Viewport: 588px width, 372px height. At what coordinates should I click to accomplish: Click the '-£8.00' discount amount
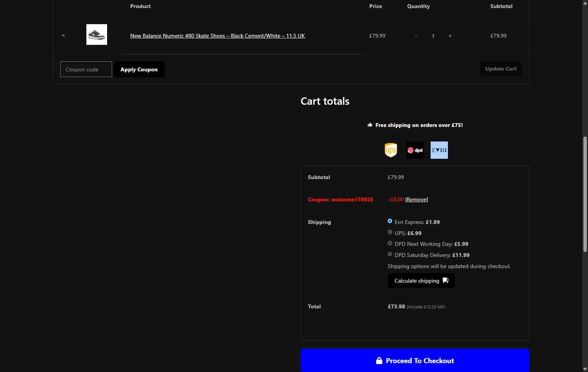click(x=396, y=199)
